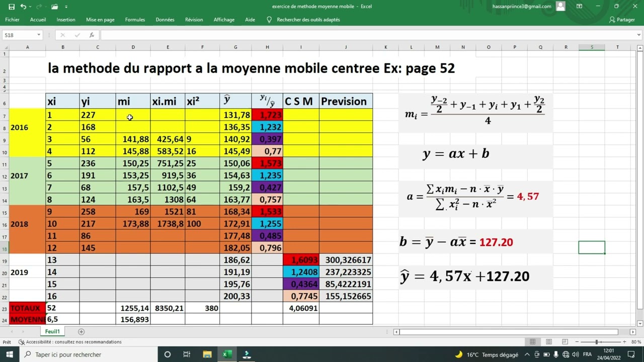Select cell containing 300,326617
The height and width of the screenshot is (362, 644).
[346, 260]
